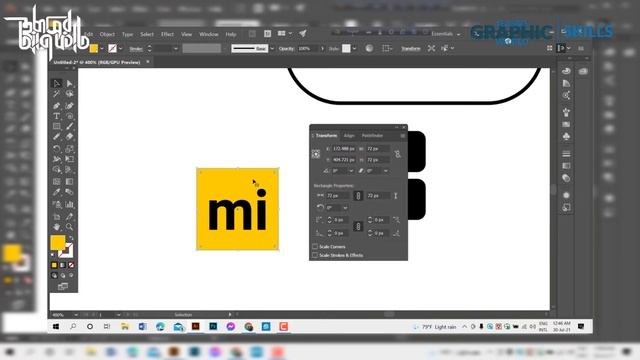Screen dimensions: 640x360
Task: Toggle the corner radius link button
Action: [358, 226]
